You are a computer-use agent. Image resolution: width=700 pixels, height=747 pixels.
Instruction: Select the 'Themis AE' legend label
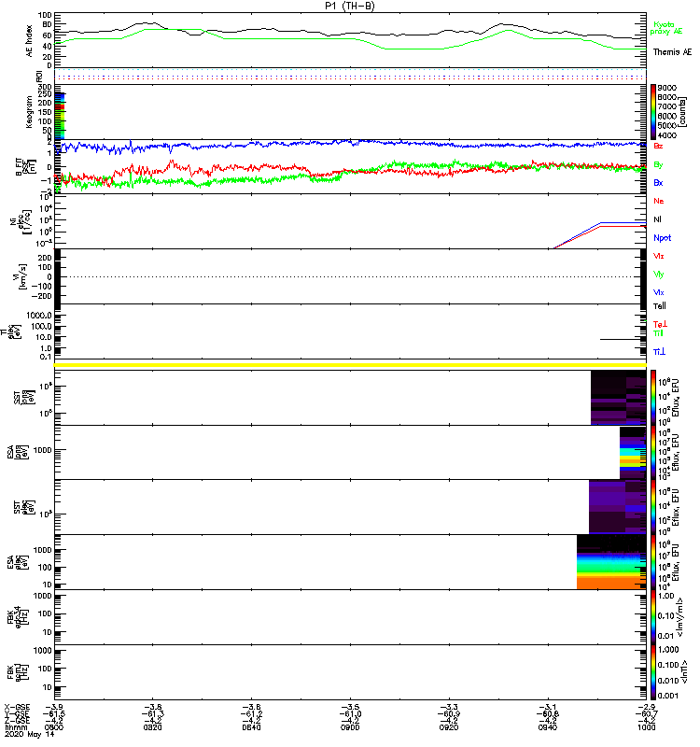[672, 52]
